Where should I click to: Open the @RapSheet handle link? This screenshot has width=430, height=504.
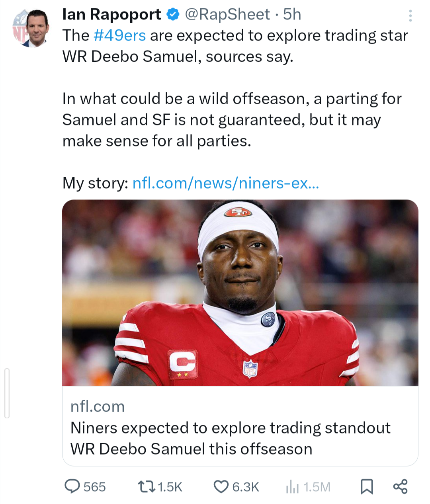click(227, 15)
